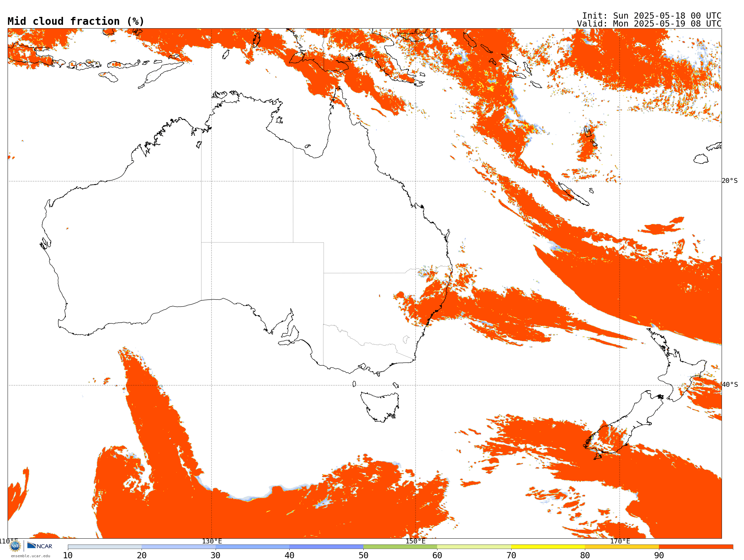Image resolution: width=744 pixels, height=560 pixels.
Task: Click the 170°E longitude label
Action: point(620,541)
